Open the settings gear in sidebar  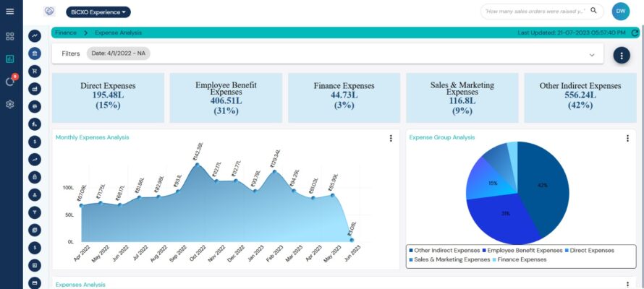tap(9, 104)
